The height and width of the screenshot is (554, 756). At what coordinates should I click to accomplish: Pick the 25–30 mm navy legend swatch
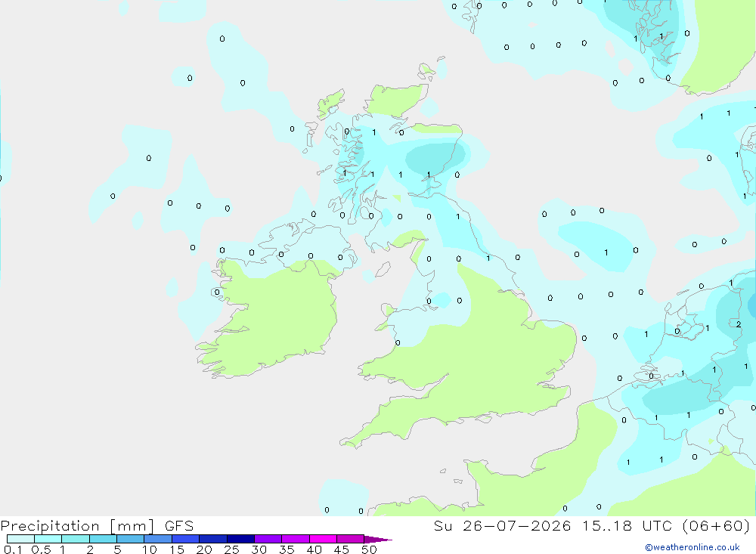(240, 539)
